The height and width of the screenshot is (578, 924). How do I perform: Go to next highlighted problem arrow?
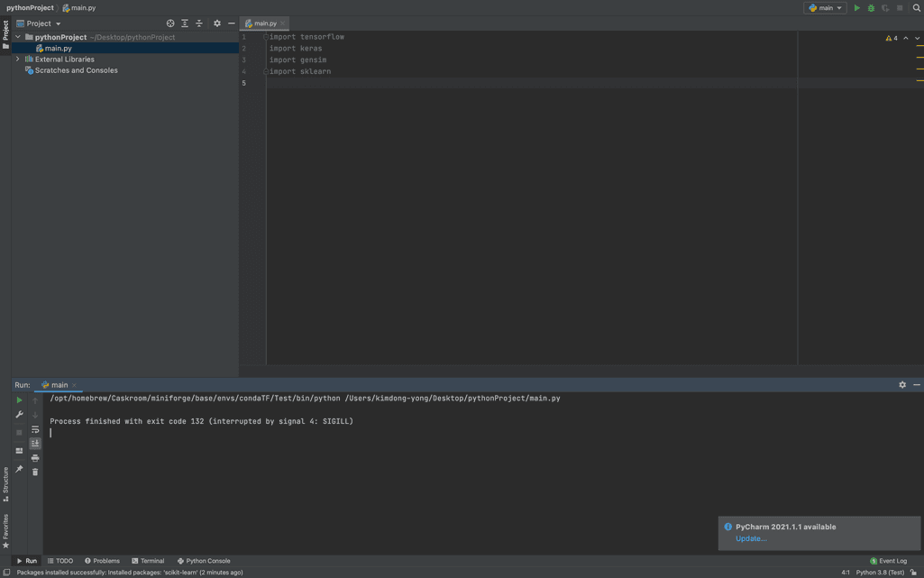click(x=917, y=38)
